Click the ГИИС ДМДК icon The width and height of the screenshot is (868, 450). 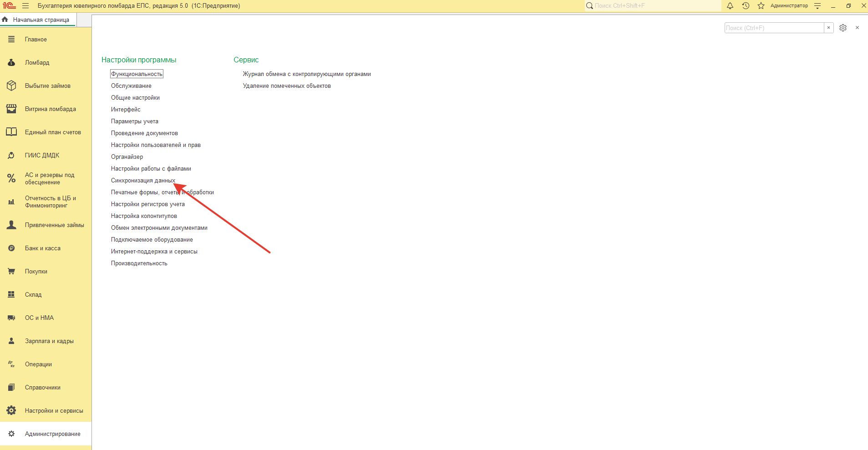tap(11, 156)
